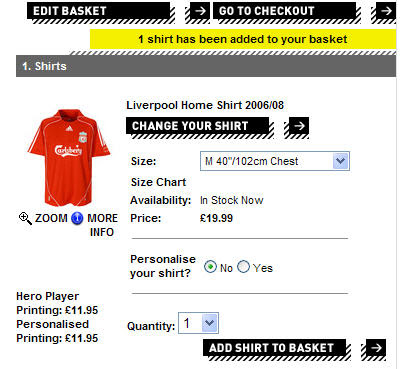Click the Go To Checkout button
This screenshot has width=400, height=369.
(x=285, y=12)
